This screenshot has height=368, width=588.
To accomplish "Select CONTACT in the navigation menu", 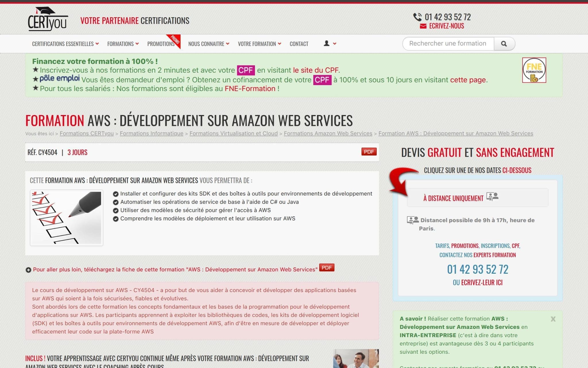I will 299,44.
